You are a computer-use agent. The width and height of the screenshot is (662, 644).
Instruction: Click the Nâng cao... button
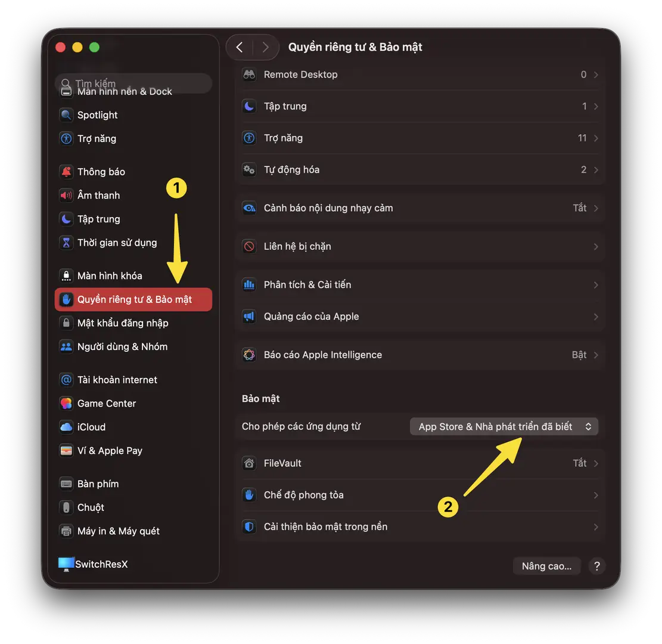(547, 566)
